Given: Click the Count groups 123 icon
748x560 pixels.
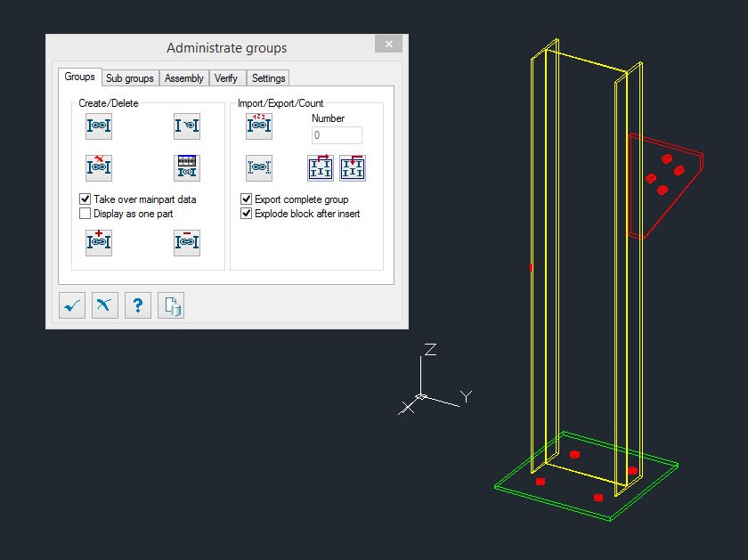Looking at the screenshot, I should pyautogui.click(x=257, y=126).
